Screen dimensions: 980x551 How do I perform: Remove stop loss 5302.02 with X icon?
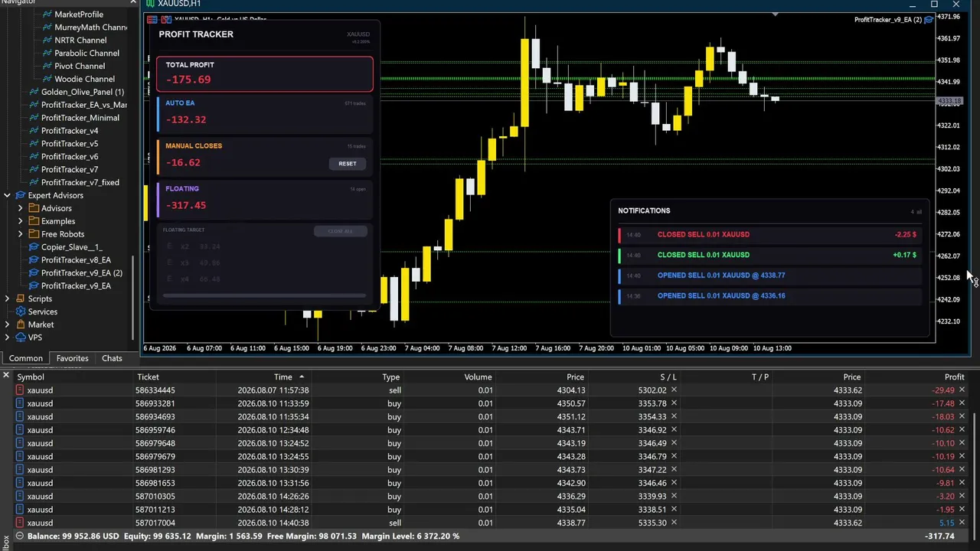pyautogui.click(x=674, y=390)
